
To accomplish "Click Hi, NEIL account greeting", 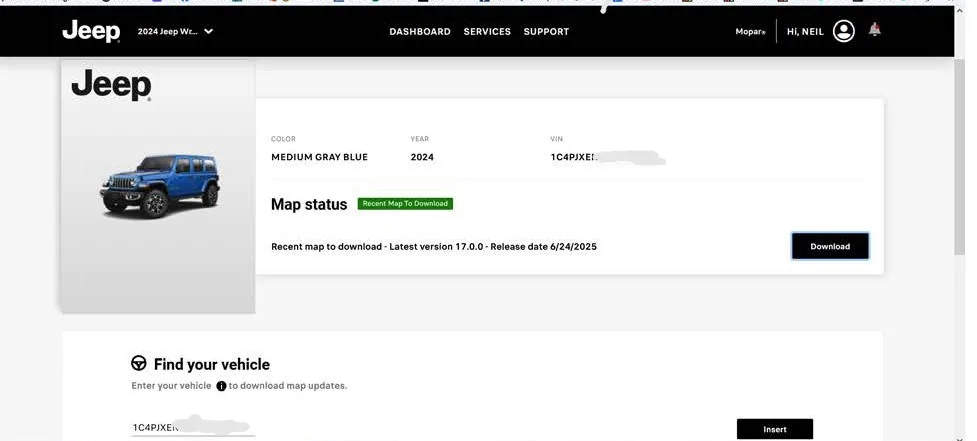I will click(805, 32).
